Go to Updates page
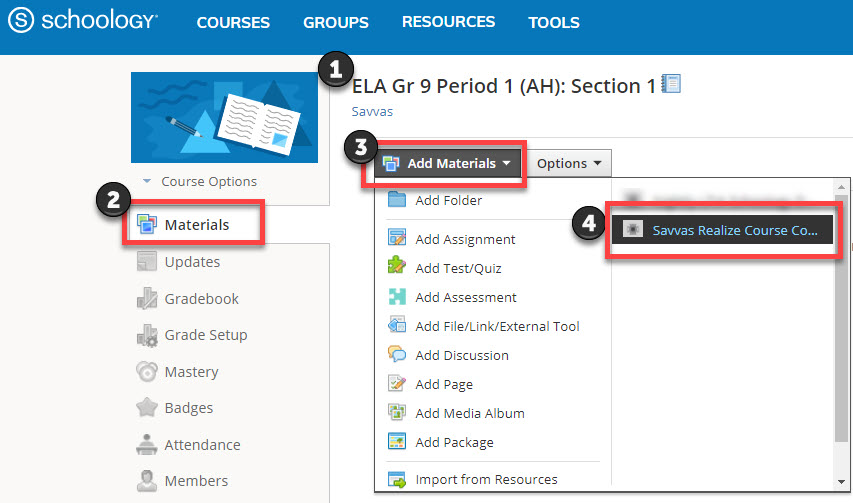Viewport: 853px width, 503px height. [192, 262]
